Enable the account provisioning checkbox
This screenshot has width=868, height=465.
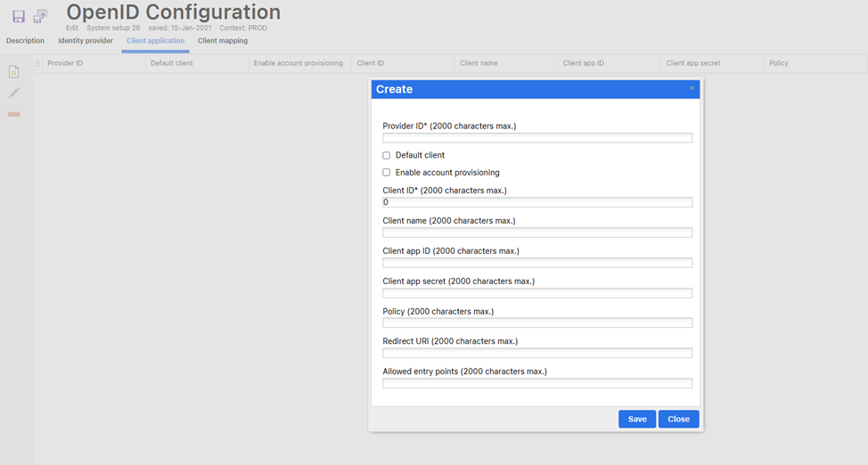click(x=387, y=173)
